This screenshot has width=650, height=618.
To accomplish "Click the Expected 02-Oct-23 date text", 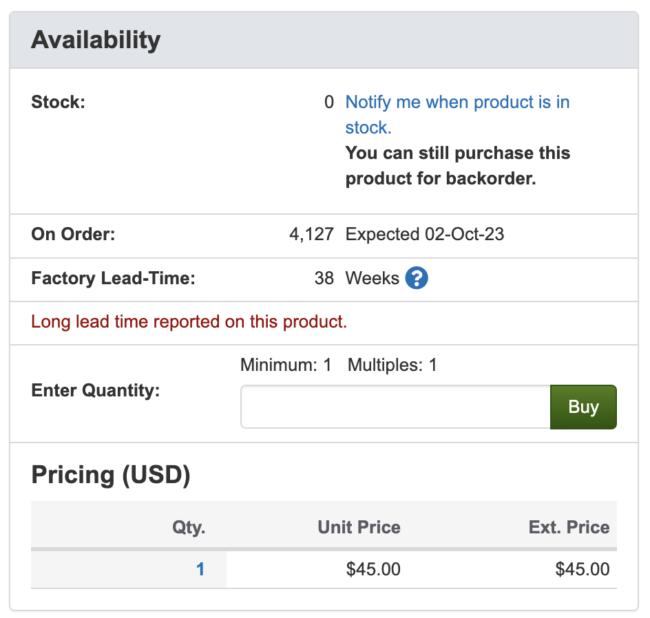I will tap(423, 235).
